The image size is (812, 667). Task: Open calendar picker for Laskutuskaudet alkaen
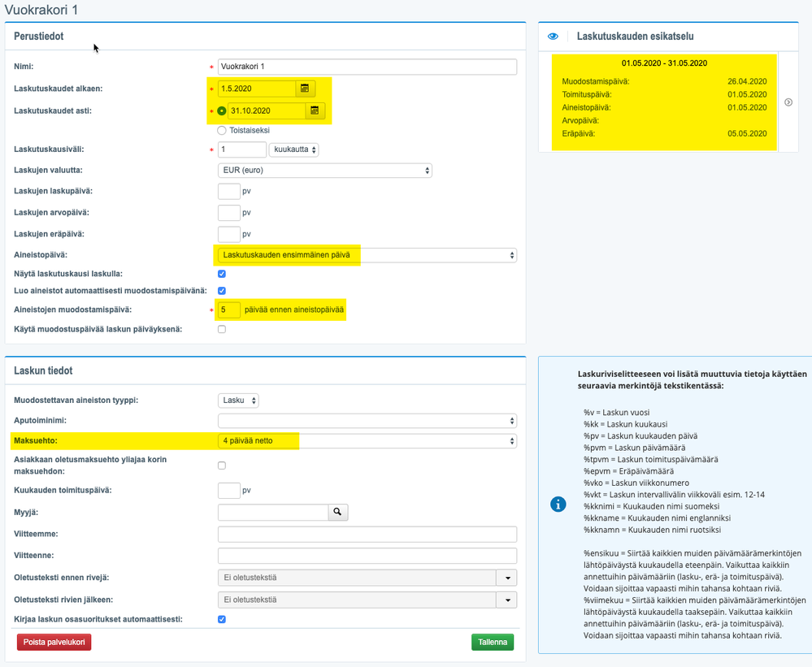(x=305, y=89)
